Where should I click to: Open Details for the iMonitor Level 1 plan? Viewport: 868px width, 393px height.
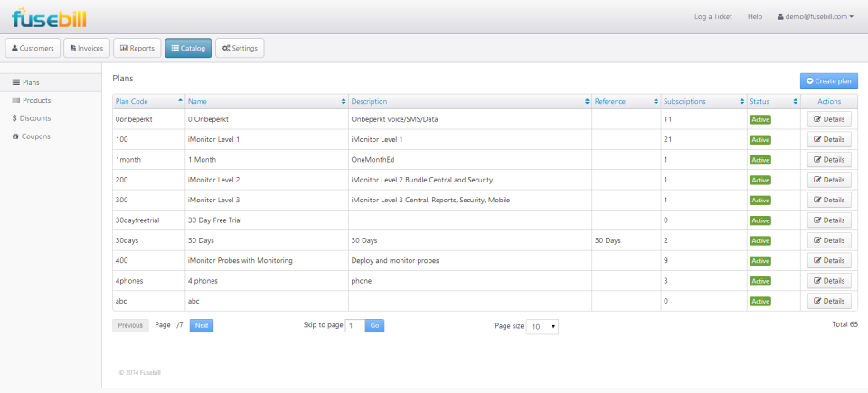coord(829,139)
